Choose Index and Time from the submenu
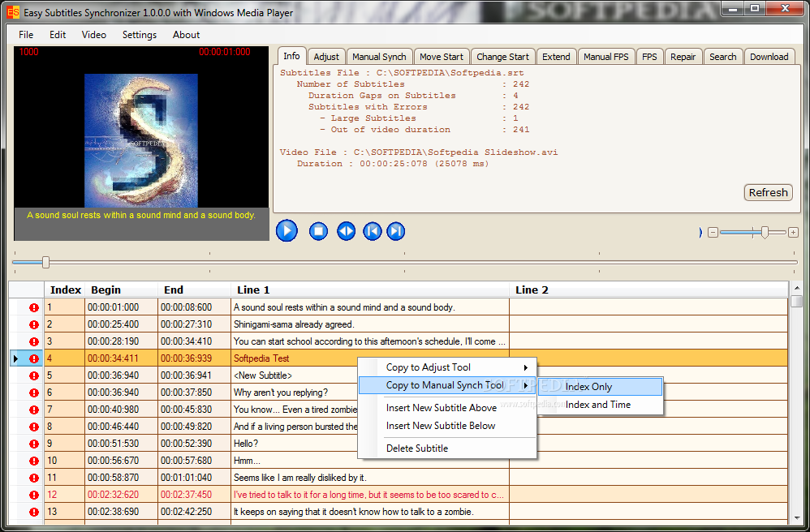This screenshot has height=532, width=810. 600,405
